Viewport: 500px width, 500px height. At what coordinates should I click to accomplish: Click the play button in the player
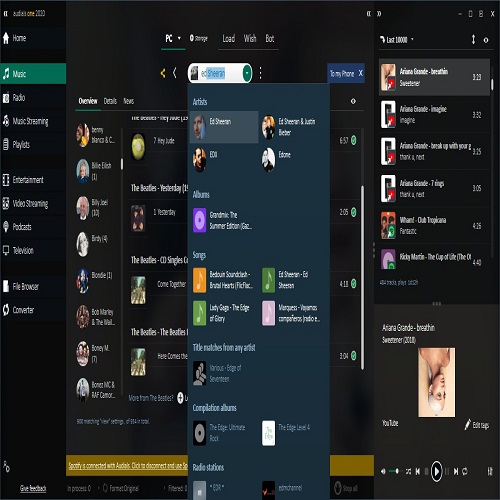coord(436,471)
